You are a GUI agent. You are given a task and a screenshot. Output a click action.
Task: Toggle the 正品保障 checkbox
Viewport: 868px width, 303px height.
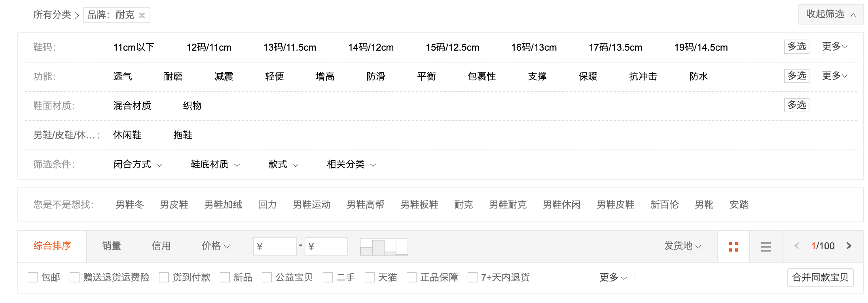point(411,277)
